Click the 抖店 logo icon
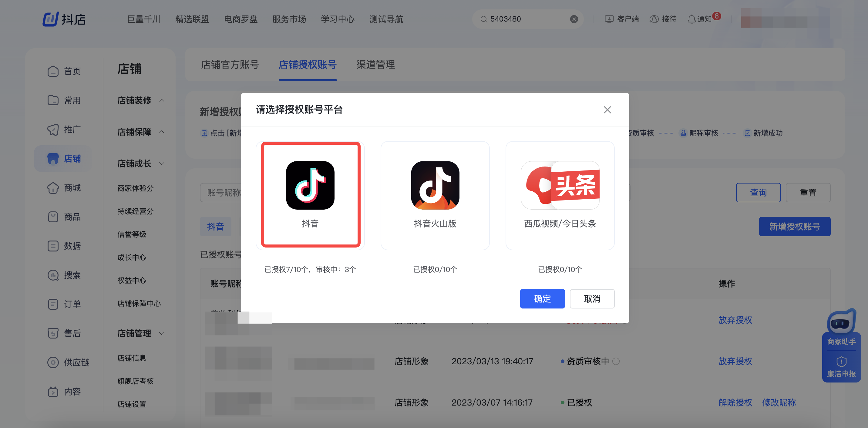Viewport: 868px width, 428px height. coord(51,19)
